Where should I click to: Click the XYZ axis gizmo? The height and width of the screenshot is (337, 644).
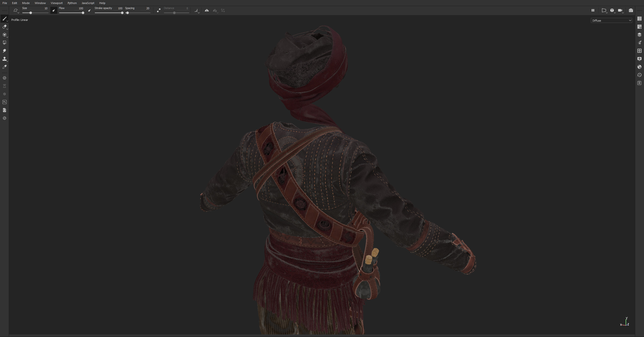(x=625, y=322)
